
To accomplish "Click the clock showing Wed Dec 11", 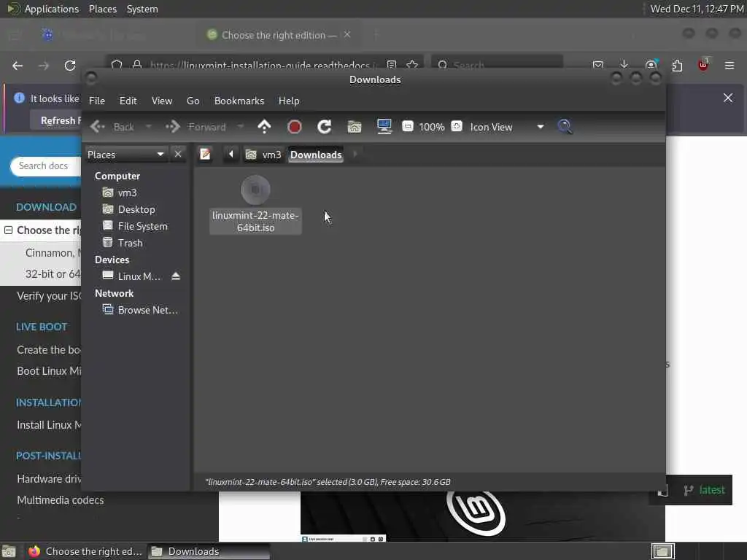I will coord(697,9).
